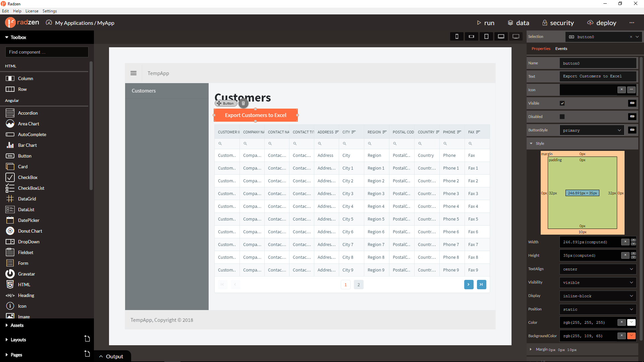The image size is (644, 362).
Task: Open the Visibility dropdown
Action: (x=598, y=282)
